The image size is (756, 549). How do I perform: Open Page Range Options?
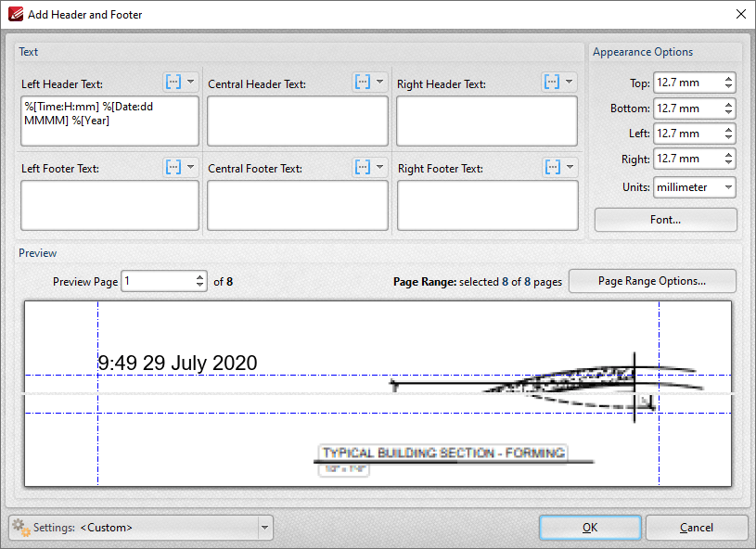point(652,281)
